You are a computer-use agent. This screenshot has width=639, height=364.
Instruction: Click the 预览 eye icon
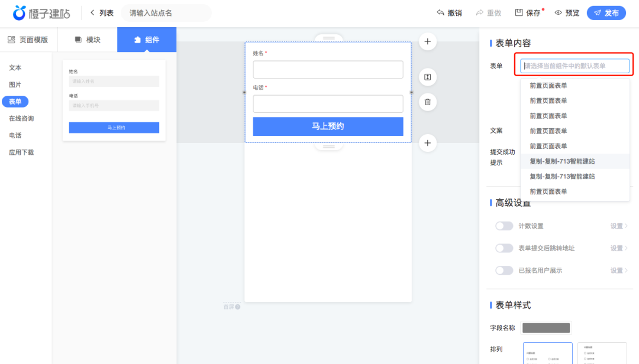(559, 12)
